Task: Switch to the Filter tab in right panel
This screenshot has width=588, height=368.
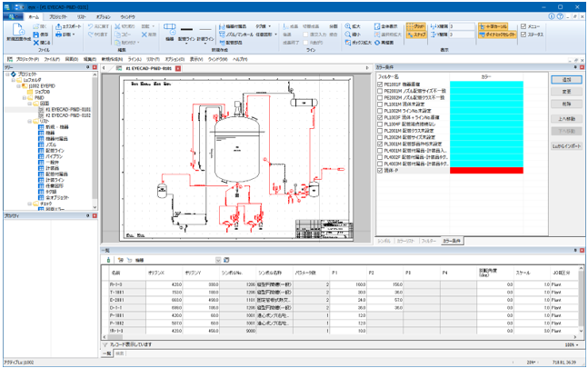Action: point(429,241)
